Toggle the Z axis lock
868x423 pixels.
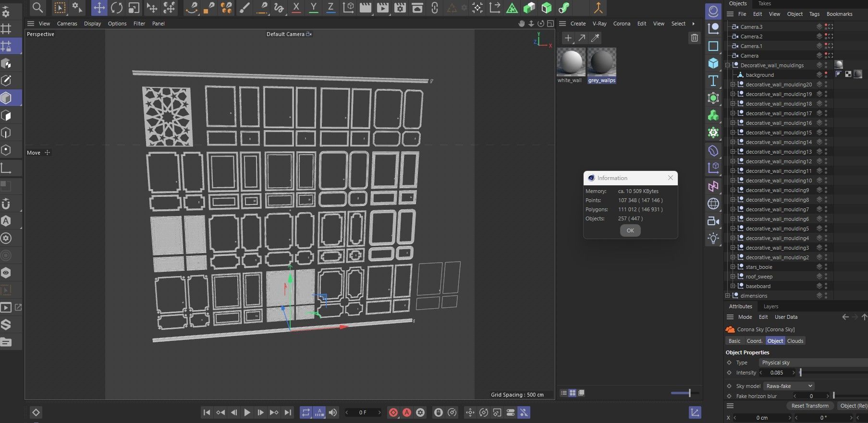(330, 8)
